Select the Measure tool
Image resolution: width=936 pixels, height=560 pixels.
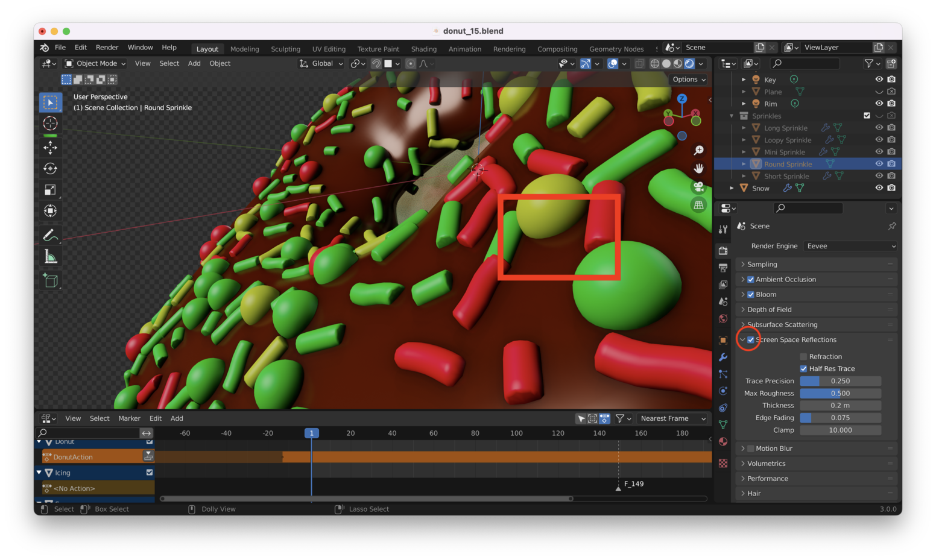tap(50, 256)
